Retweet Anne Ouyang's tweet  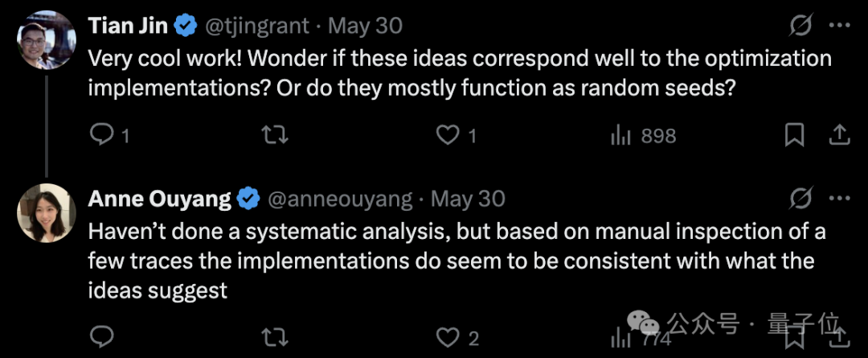point(275,336)
